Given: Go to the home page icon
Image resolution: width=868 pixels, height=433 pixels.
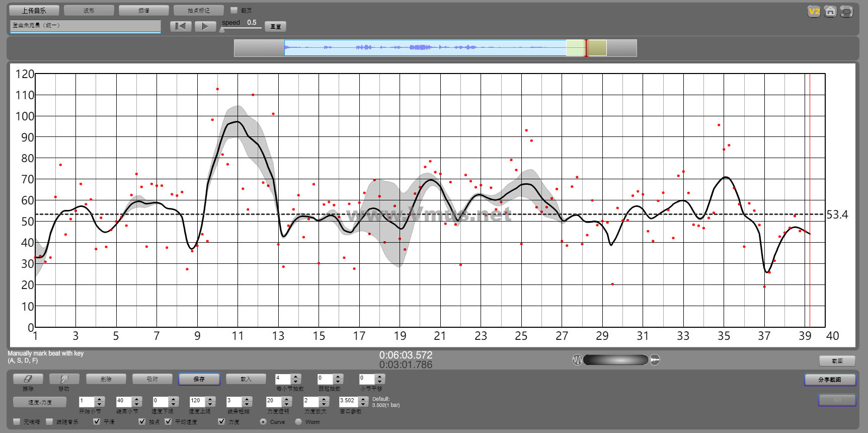Looking at the screenshot, I should (830, 12).
